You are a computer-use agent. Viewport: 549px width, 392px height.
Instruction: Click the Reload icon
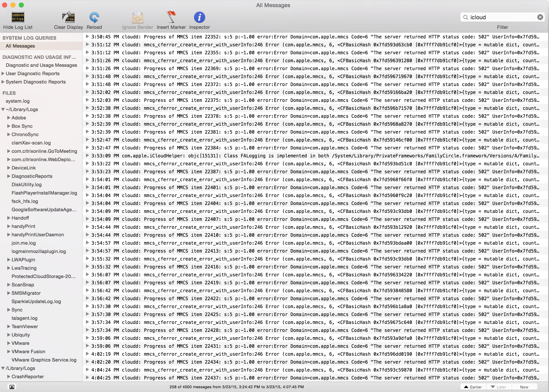coord(94,17)
